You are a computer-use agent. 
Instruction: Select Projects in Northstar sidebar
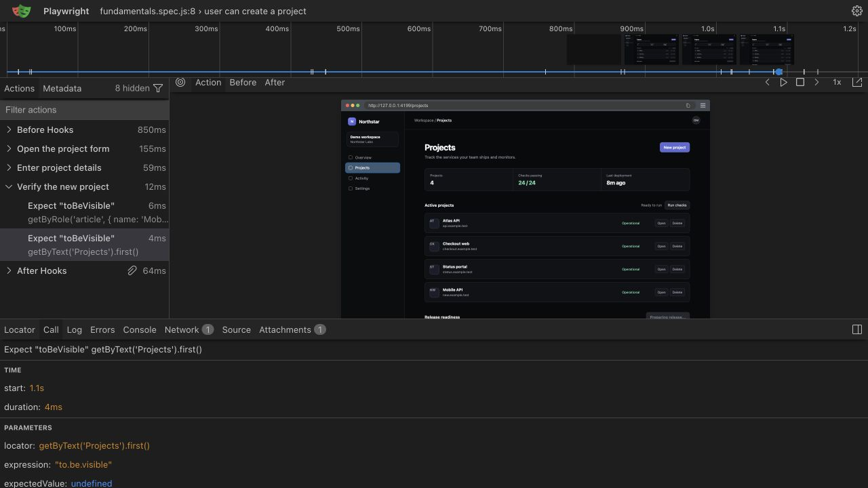pos(372,167)
